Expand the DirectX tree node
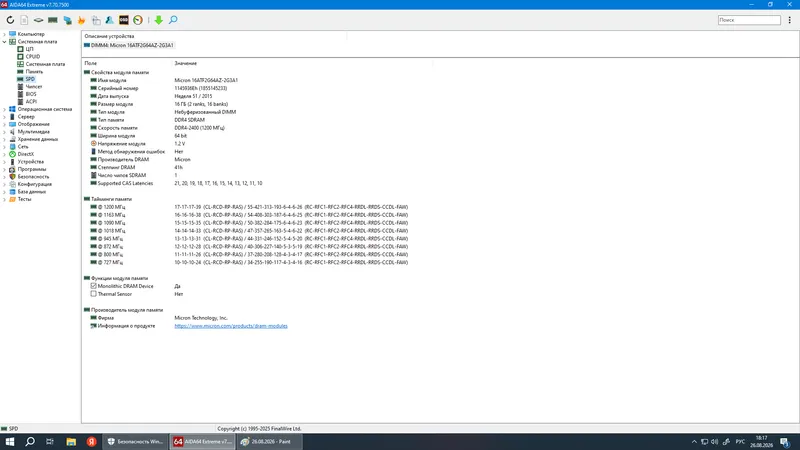The height and width of the screenshot is (450, 800). 5,154
